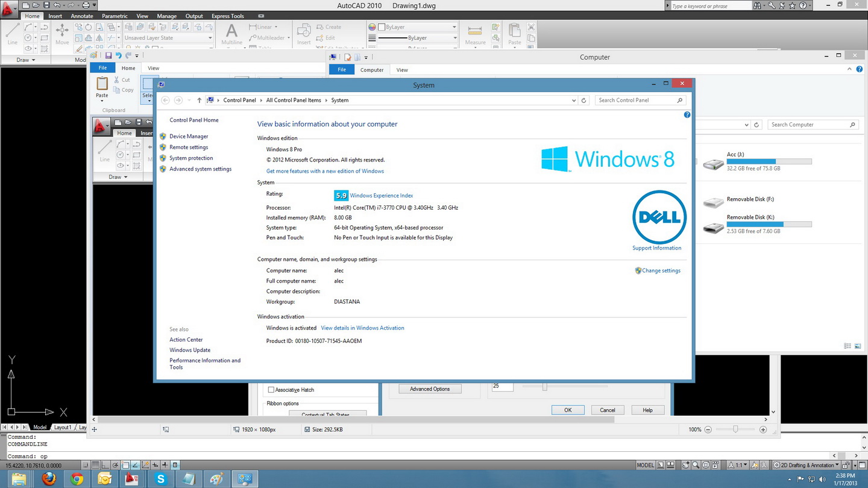The image size is (868, 488).
Task: Click the zoom in plus button in Paint
Action: 763,430
